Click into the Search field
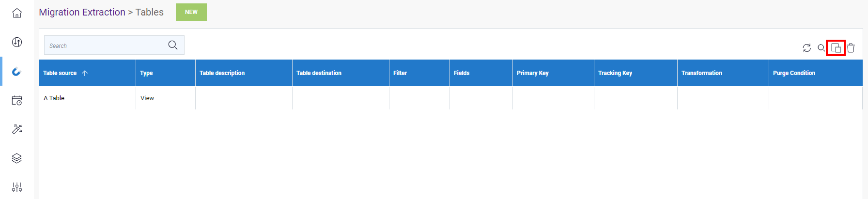This screenshot has height=199, width=868. click(x=104, y=46)
